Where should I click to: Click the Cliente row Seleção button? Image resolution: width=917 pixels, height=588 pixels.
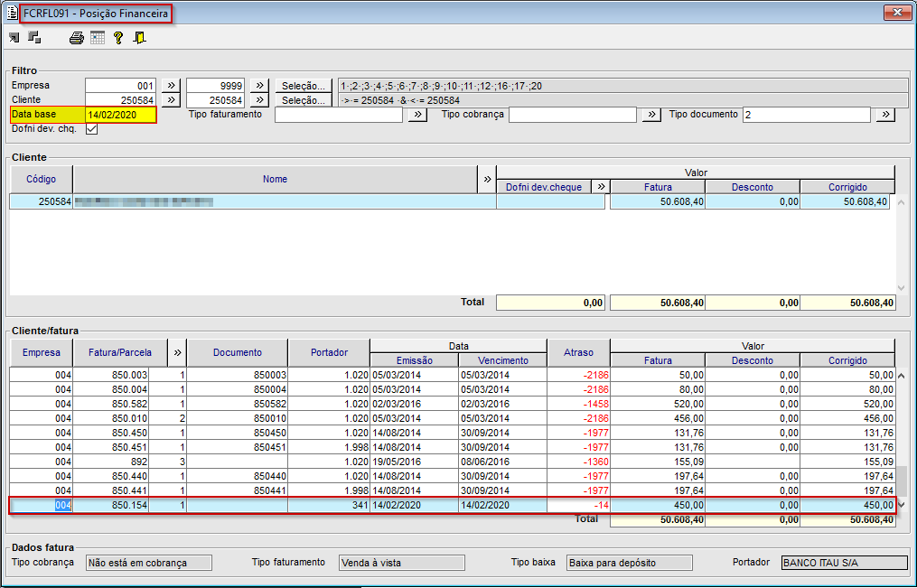pyautogui.click(x=302, y=100)
